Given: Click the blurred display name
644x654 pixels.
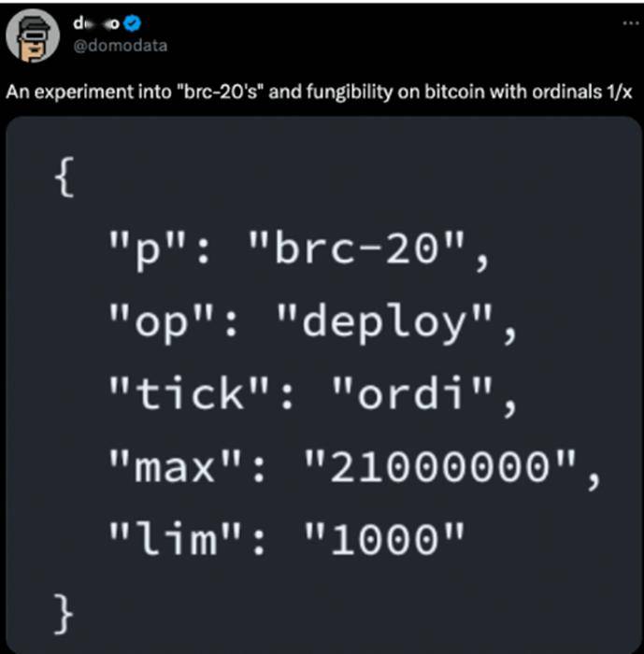Looking at the screenshot, I should pos(97,23).
